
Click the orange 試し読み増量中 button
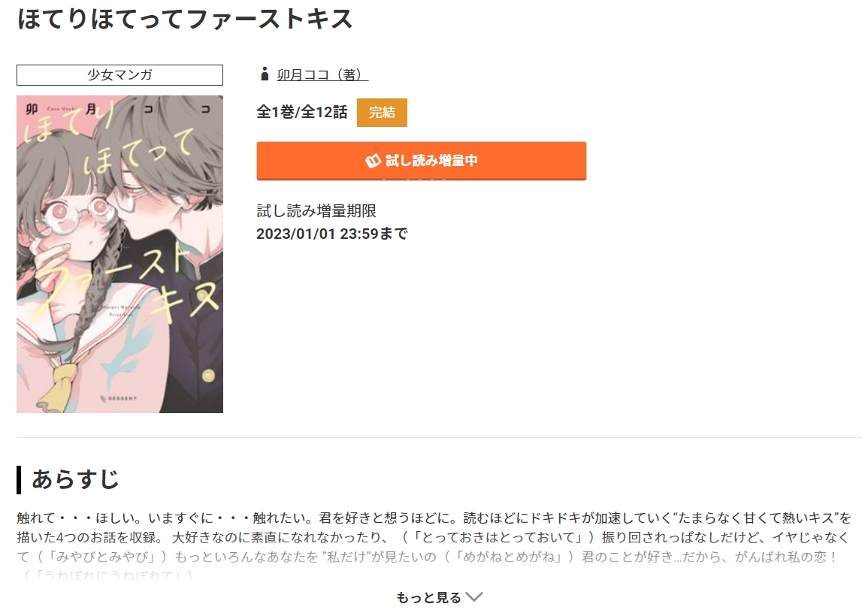422,161
